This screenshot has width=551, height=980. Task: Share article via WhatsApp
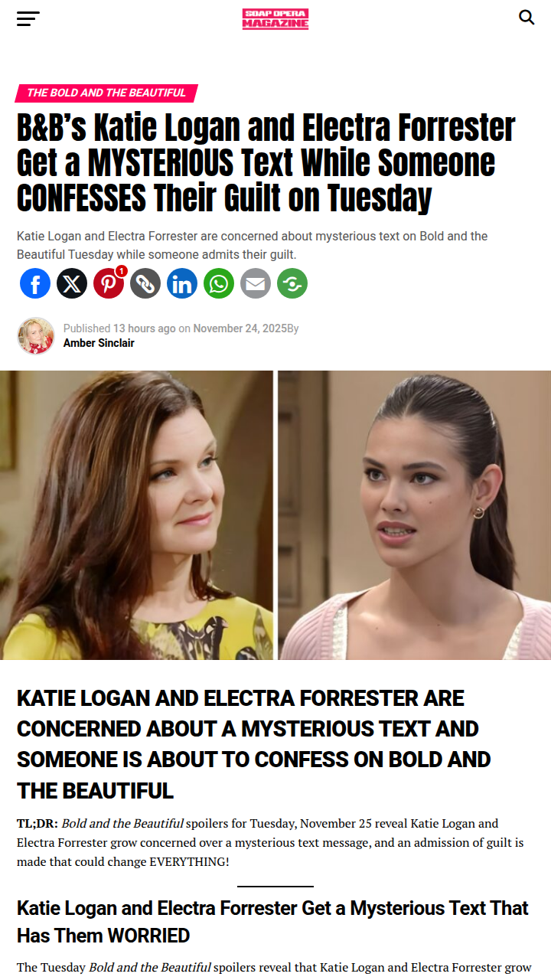[x=219, y=283]
